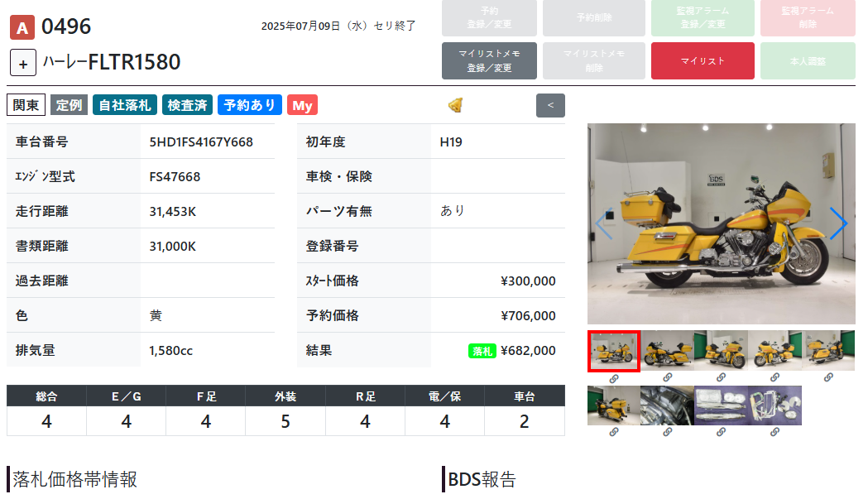Click lot number 0496
This screenshot has width=868, height=499.
pos(66,26)
